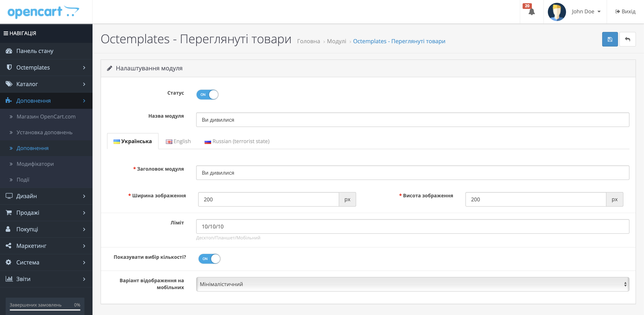Viewport: 644px width, 315px height.
Task: Toggle Показувати вибір кількості switch
Action: (209, 259)
